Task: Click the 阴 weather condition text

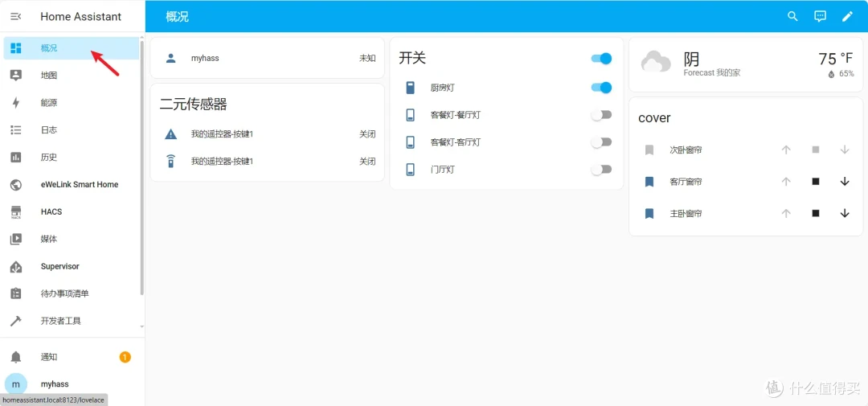Action: (x=691, y=58)
